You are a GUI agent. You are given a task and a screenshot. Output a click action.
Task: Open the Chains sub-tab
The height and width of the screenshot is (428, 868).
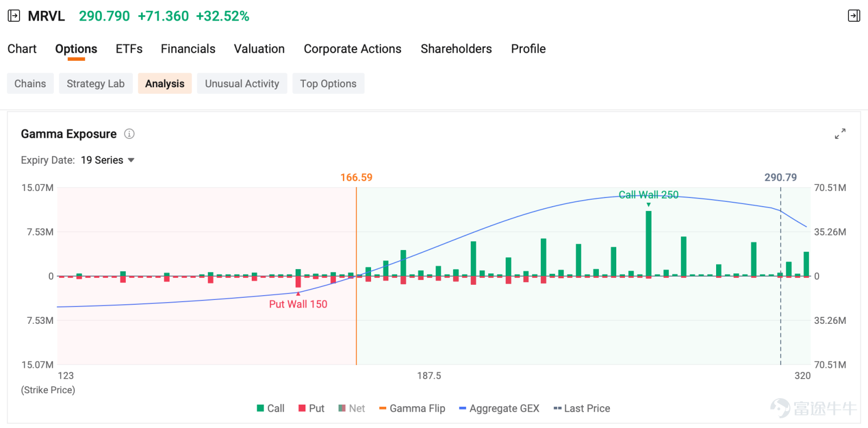30,84
